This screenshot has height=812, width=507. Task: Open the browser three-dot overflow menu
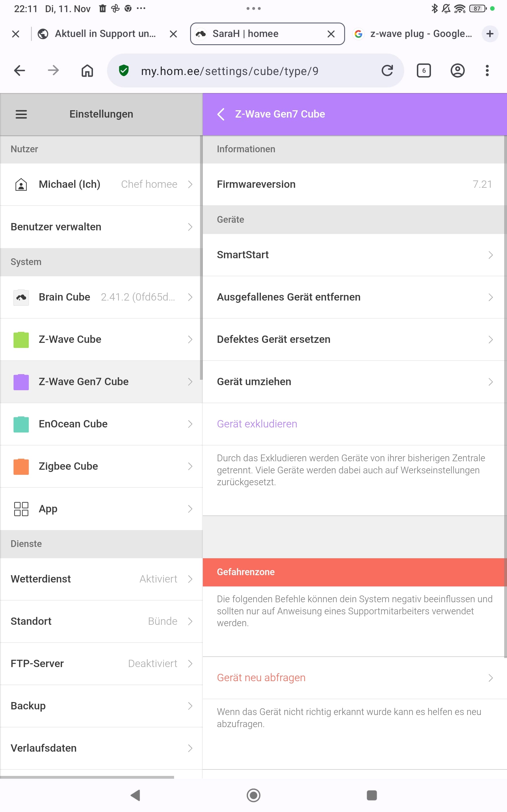487,71
